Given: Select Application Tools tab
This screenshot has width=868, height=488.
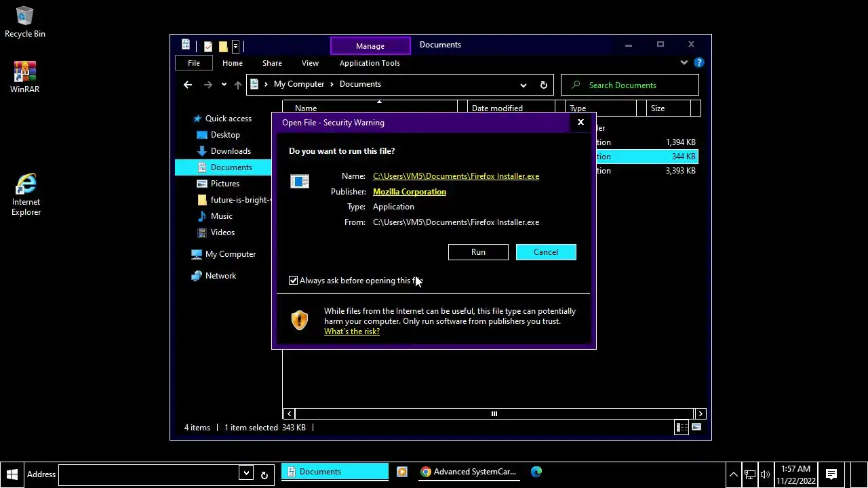Looking at the screenshot, I should [370, 63].
